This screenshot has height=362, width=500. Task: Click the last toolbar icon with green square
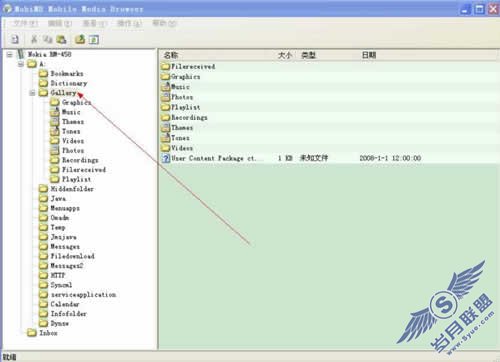coord(94,39)
